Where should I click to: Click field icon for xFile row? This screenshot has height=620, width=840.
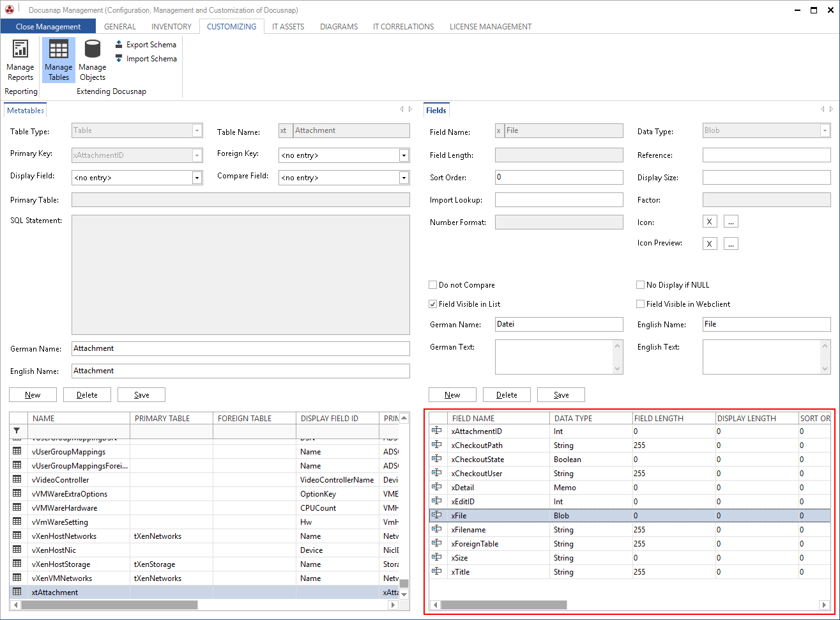coord(437,515)
